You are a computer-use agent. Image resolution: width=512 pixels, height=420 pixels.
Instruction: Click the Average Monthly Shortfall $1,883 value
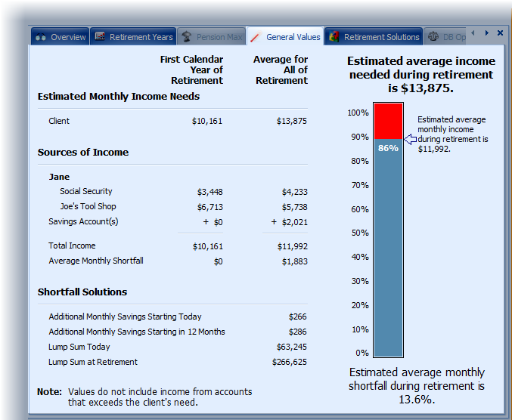pyautogui.click(x=294, y=261)
